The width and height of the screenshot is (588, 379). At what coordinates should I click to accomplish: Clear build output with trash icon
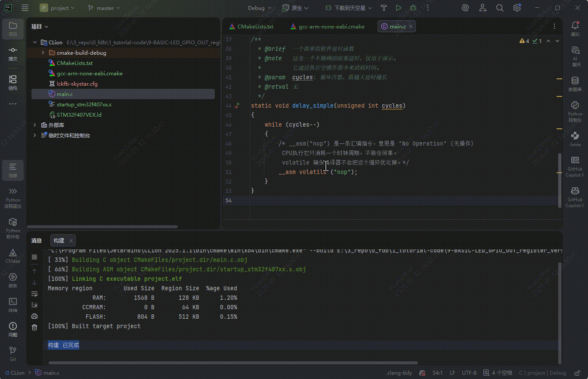34,327
